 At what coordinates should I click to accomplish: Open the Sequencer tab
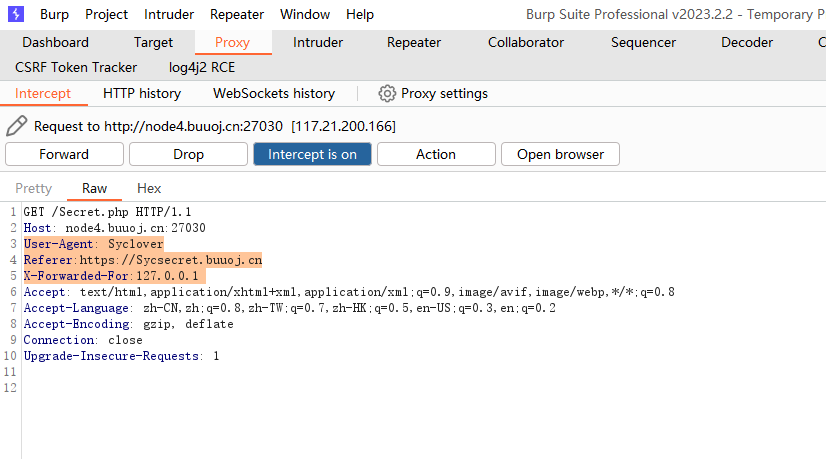[x=643, y=42]
